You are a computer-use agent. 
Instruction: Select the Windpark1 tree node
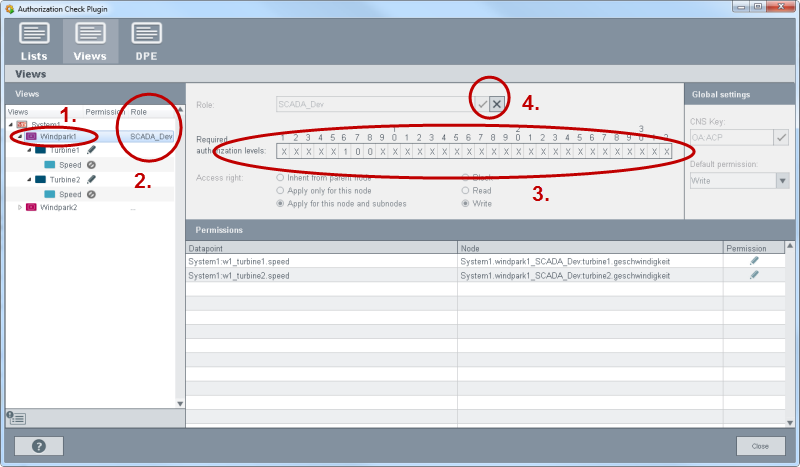pos(58,136)
